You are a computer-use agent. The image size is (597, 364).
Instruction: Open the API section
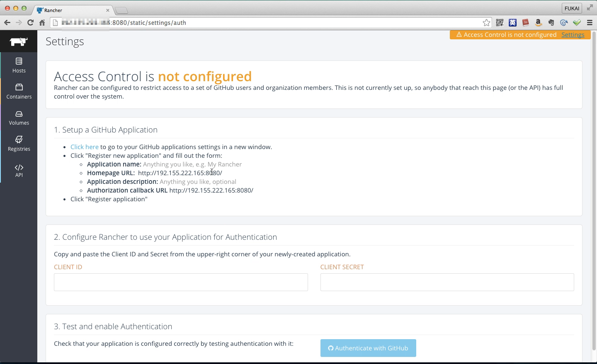click(19, 170)
